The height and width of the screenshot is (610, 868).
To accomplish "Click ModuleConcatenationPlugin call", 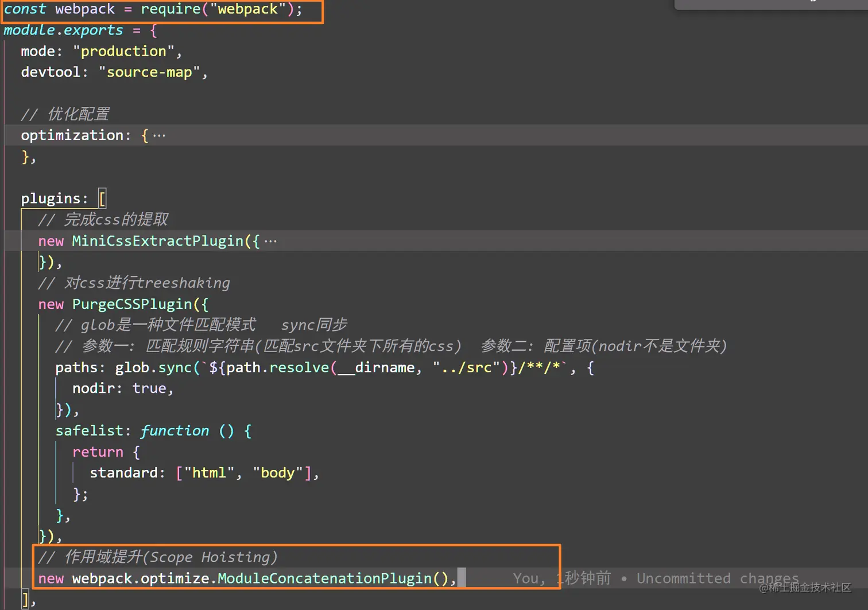I will pyautogui.click(x=333, y=578).
